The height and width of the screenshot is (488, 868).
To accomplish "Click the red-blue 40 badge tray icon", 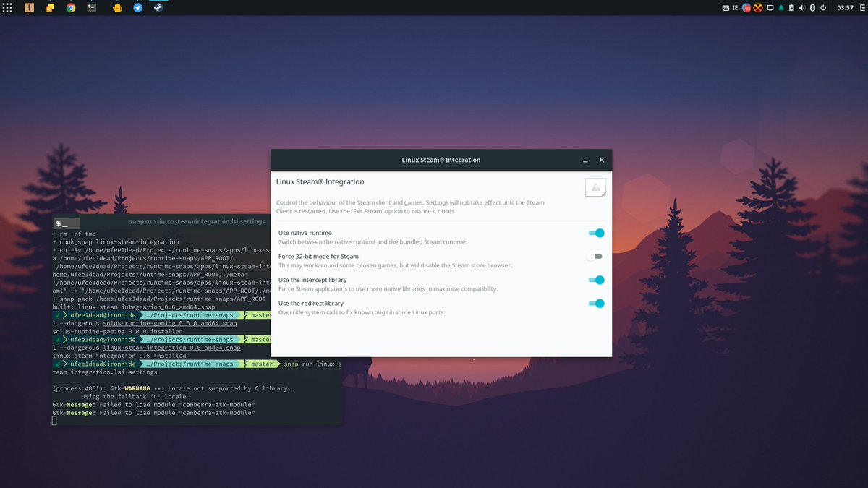I will [746, 7].
